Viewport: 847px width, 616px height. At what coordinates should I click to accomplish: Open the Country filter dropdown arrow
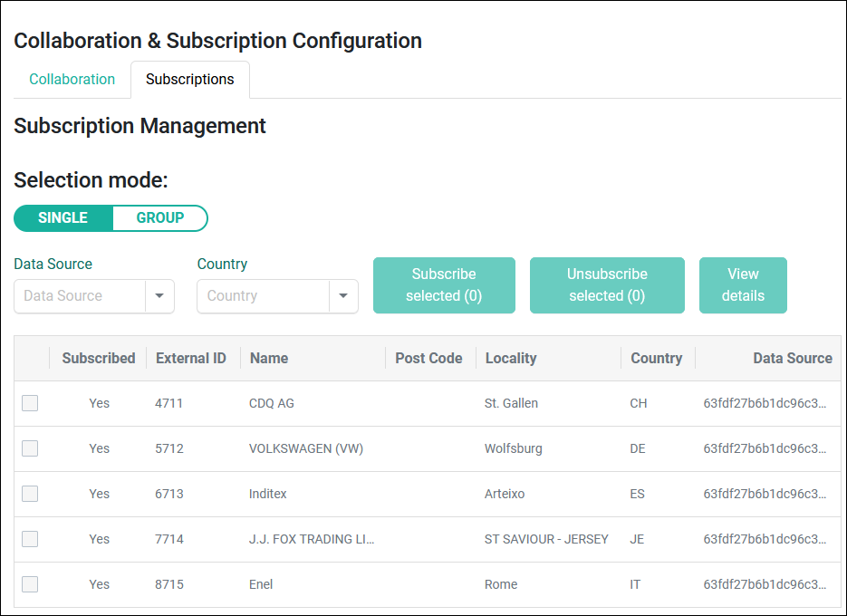pos(343,295)
